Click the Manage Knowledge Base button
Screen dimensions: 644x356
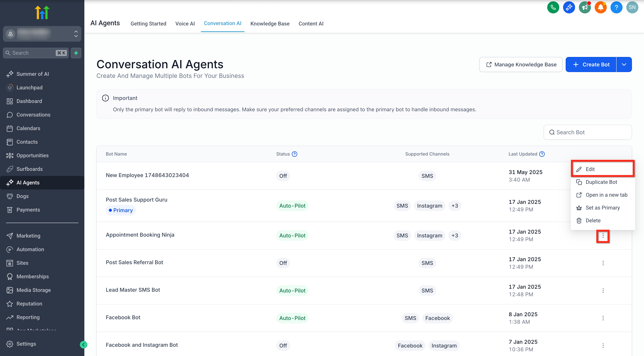tap(521, 65)
